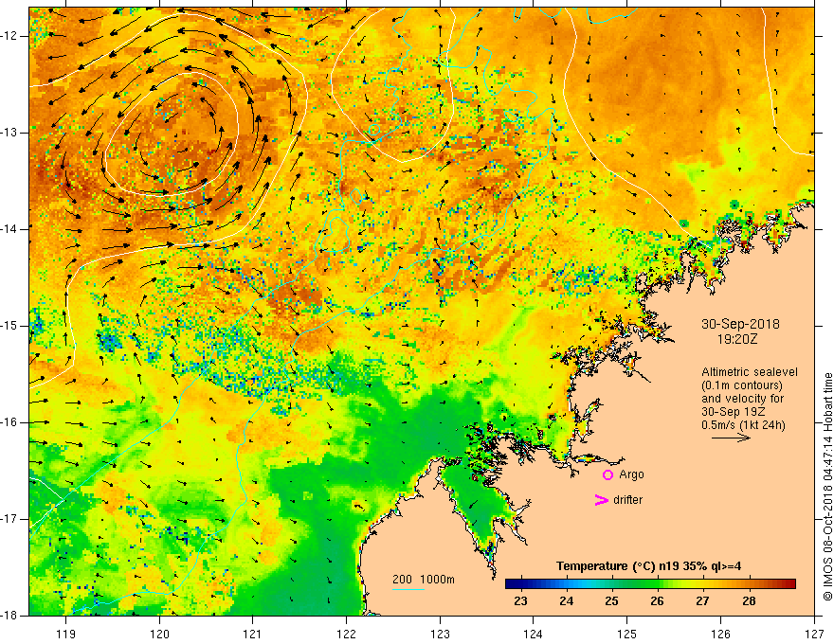Click the longitude axis label 119
The image size is (834, 644).
pyautogui.click(x=66, y=634)
